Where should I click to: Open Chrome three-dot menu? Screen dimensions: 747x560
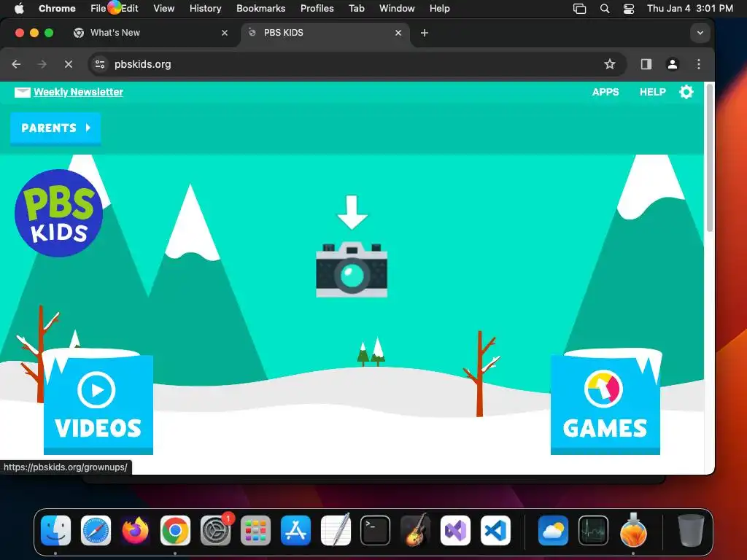tap(698, 64)
